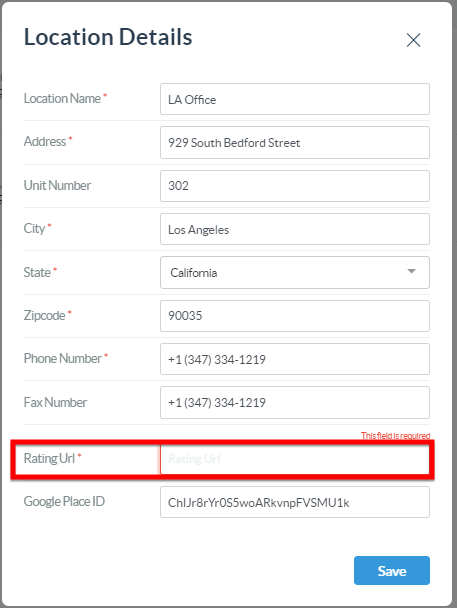Click the City input showing Los Angeles

295,229
